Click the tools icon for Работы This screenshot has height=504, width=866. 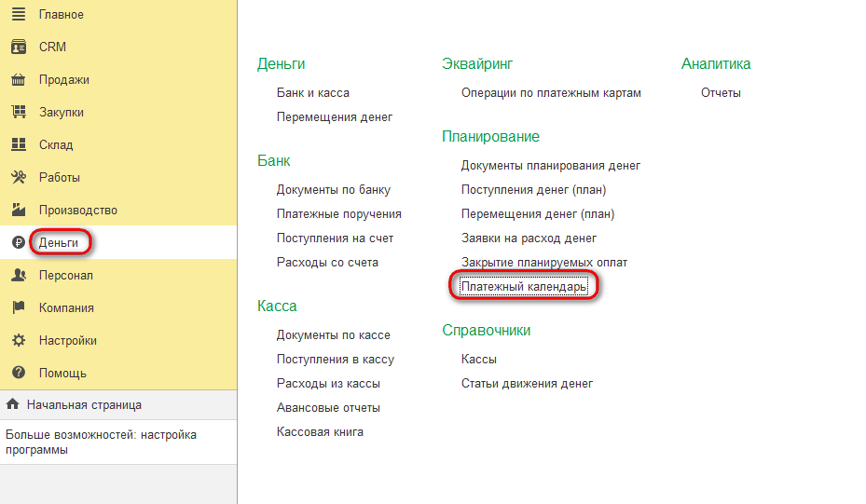coord(19,177)
